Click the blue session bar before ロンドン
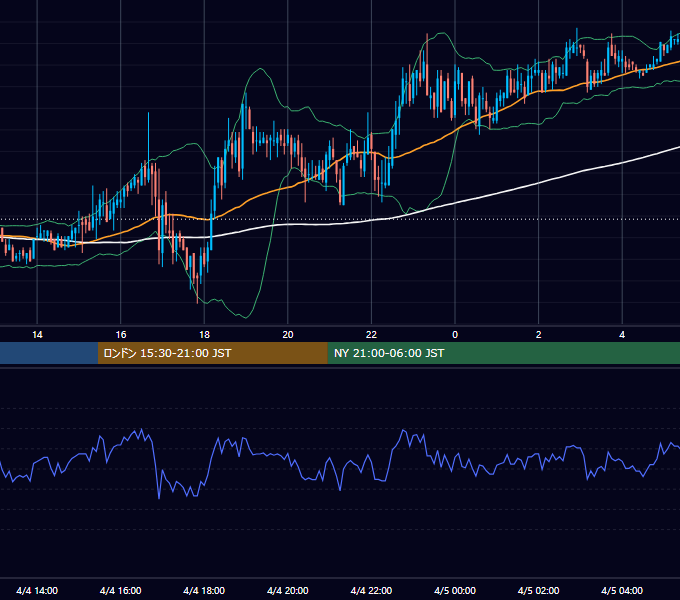Viewport: 680px width, 600px height. click(x=49, y=353)
